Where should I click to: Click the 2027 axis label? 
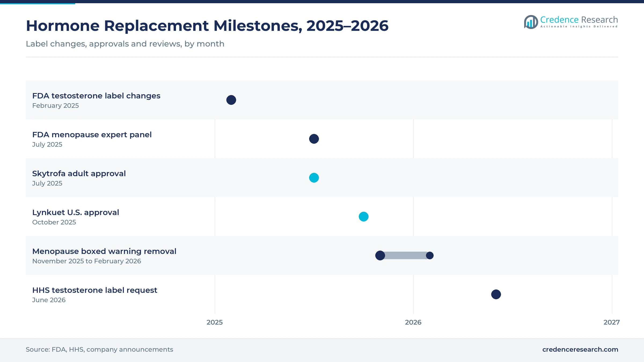click(612, 322)
